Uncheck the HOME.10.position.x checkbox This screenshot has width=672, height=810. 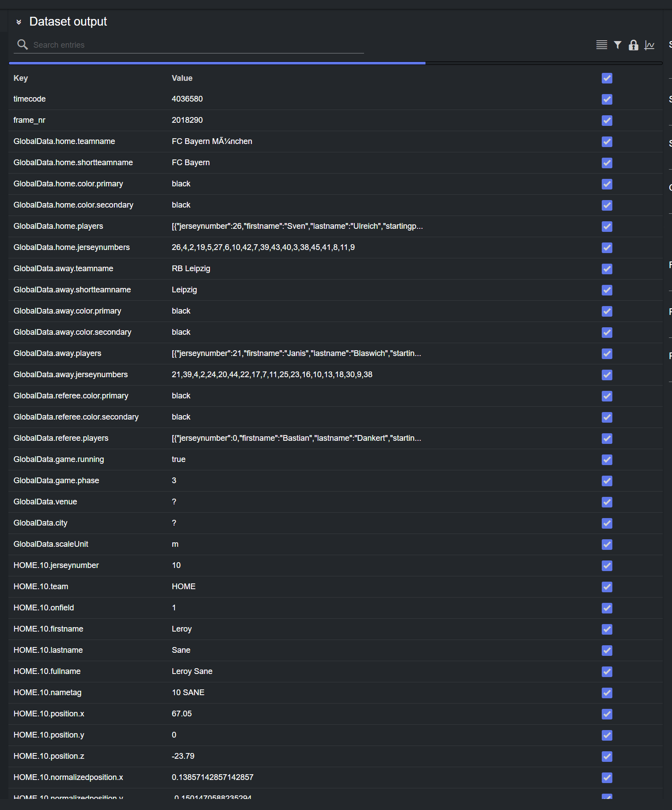(x=607, y=714)
